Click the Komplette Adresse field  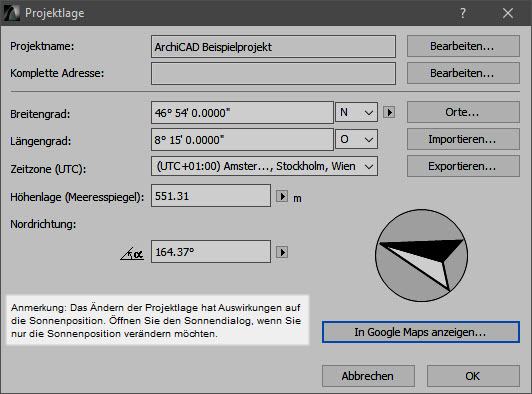[273, 73]
